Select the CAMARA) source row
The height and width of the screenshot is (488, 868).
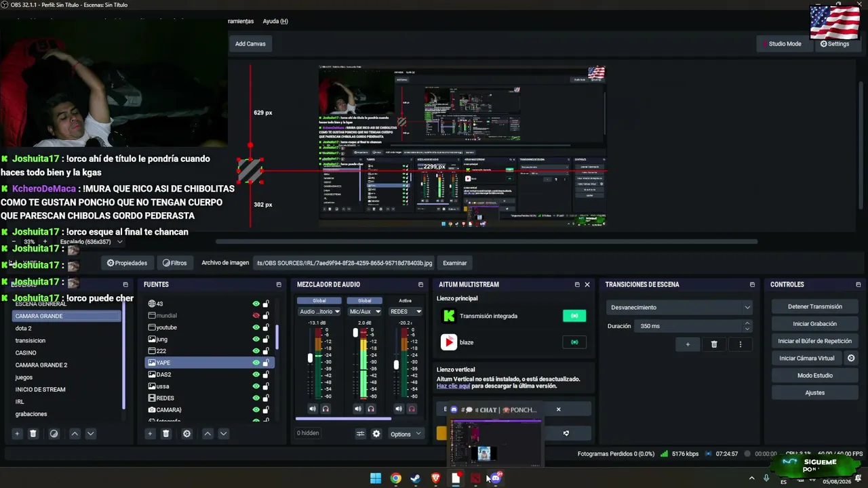(x=209, y=410)
